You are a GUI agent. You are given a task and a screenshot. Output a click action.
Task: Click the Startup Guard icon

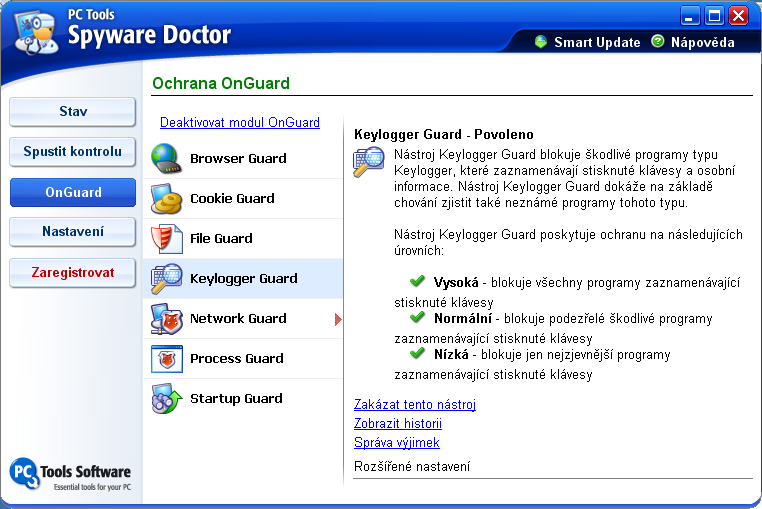click(166, 399)
